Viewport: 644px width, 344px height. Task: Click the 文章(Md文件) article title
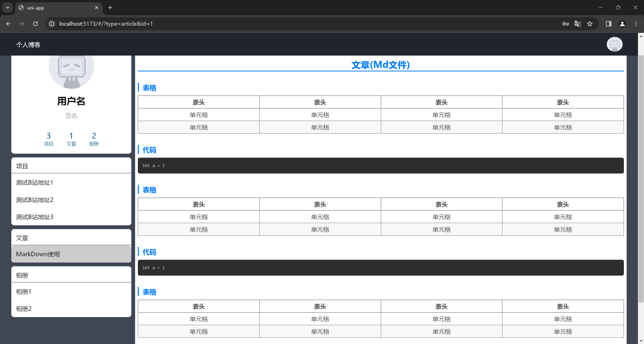coord(381,65)
